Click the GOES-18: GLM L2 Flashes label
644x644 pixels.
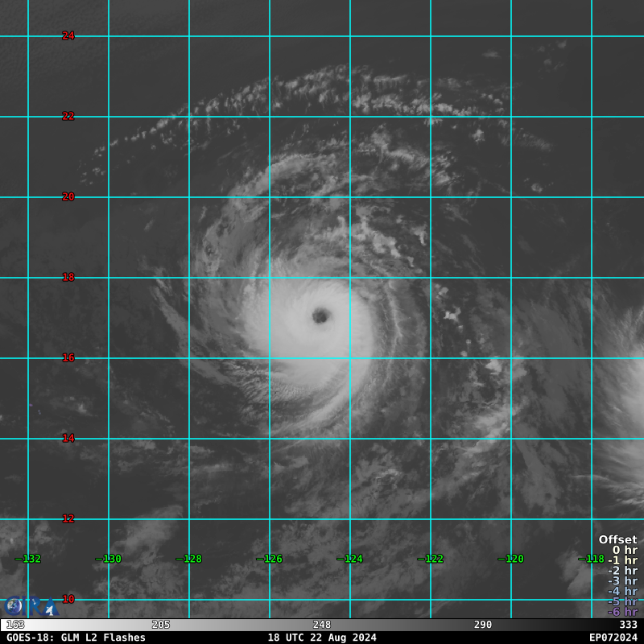click(76, 638)
